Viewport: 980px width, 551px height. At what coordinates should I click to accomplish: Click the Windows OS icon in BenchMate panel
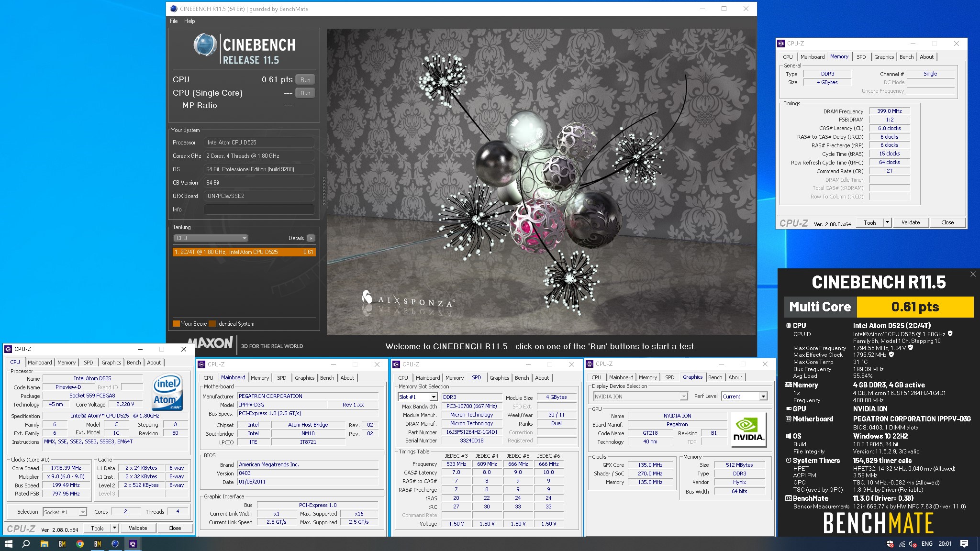click(x=789, y=436)
